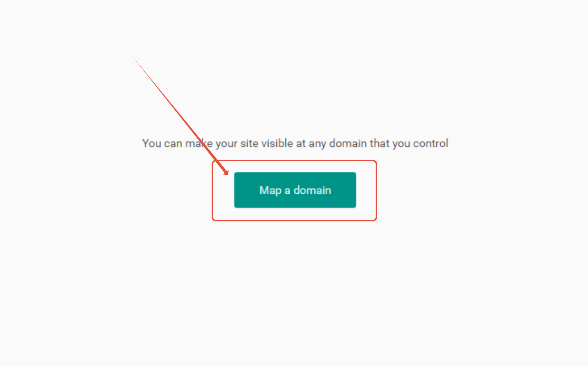Click the Map a domain button
588x367 pixels.
point(295,190)
